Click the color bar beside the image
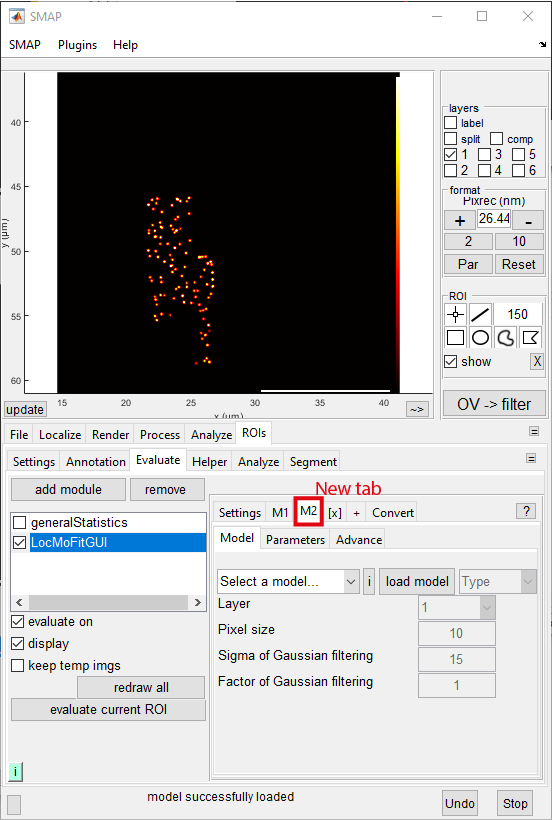The height and width of the screenshot is (820, 553). click(x=398, y=233)
